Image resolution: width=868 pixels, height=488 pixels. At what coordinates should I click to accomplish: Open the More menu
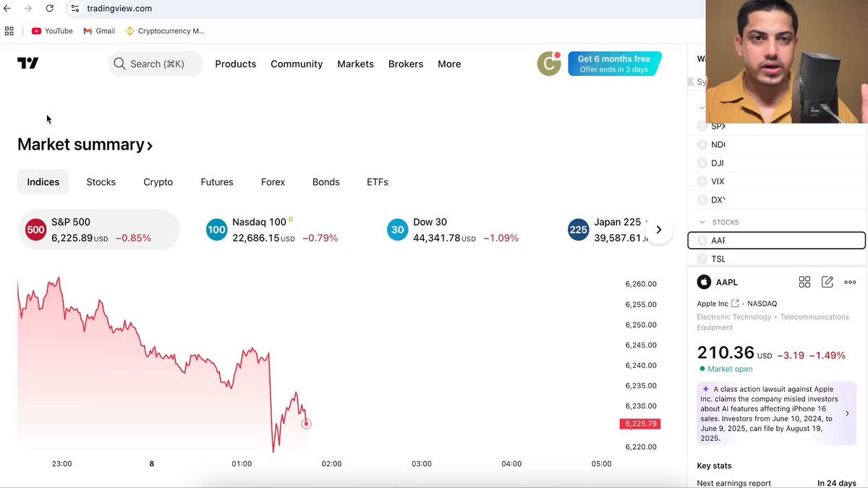click(x=449, y=64)
